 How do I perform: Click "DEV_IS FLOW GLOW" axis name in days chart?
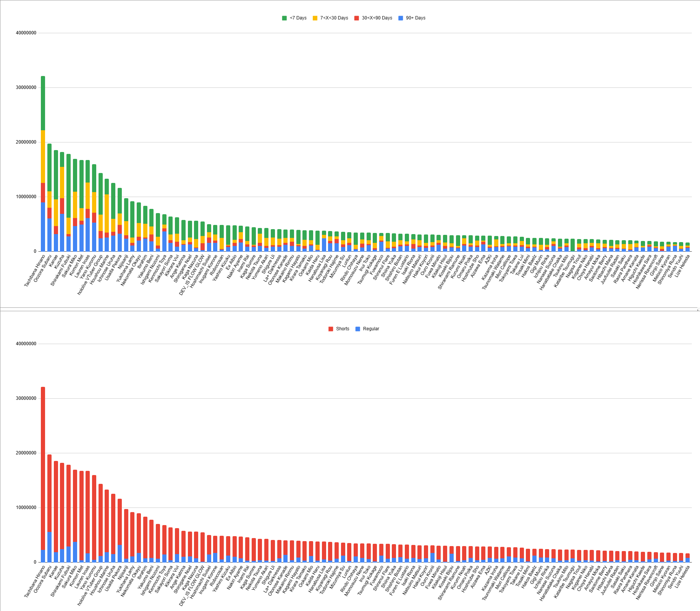pyautogui.click(x=192, y=275)
